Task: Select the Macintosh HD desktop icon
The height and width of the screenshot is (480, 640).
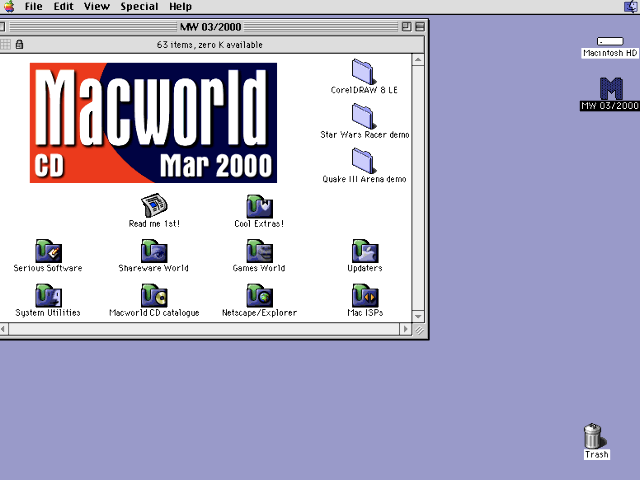Action: (x=610, y=41)
